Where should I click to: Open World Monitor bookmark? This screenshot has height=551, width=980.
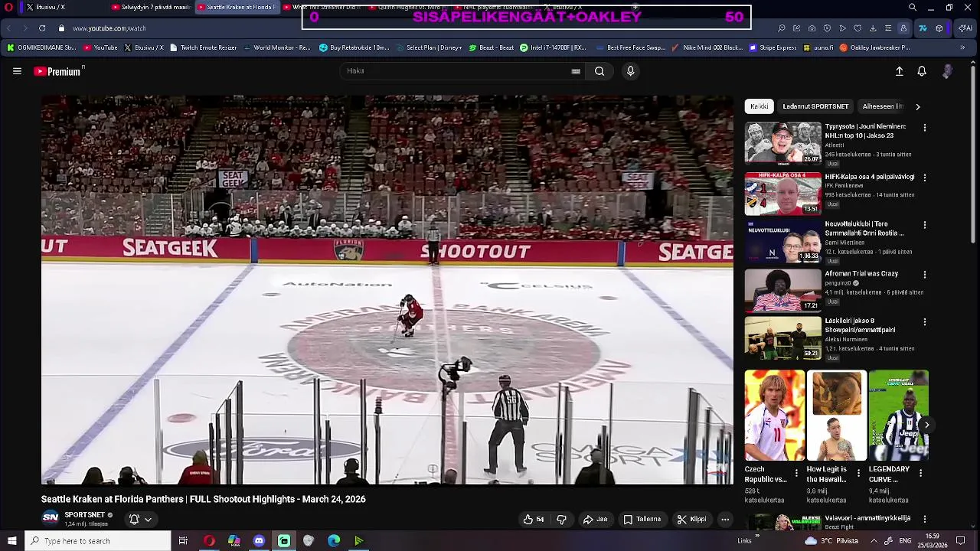pyautogui.click(x=277, y=47)
